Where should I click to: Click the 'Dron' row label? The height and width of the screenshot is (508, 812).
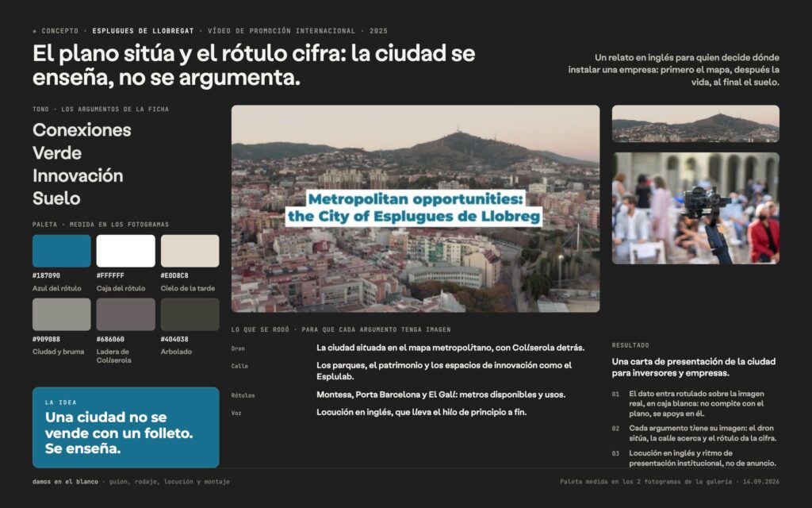(x=238, y=349)
